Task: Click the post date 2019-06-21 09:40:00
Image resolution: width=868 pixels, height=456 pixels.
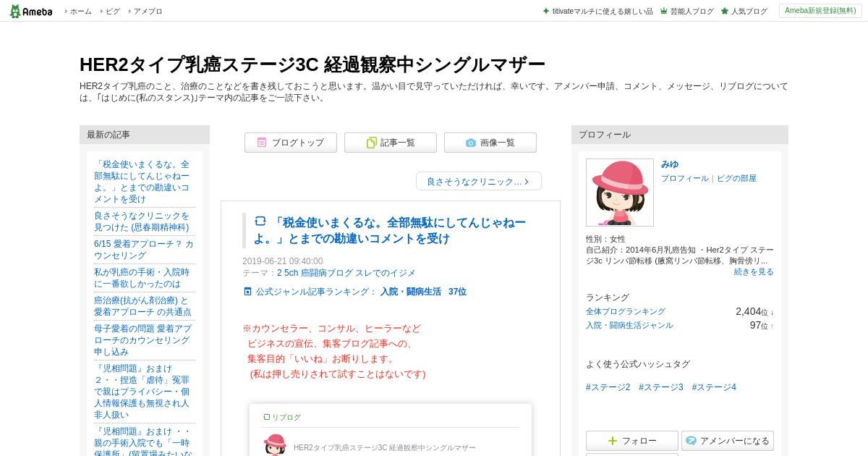Action: (283, 261)
